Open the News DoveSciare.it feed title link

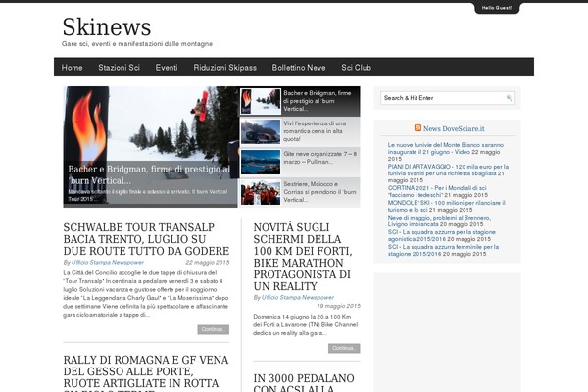pyautogui.click(x=454, y=128)
